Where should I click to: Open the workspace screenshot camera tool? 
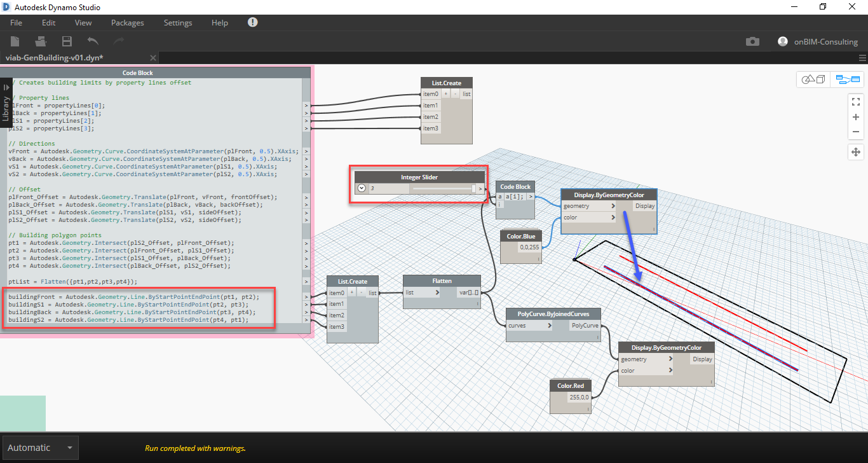pos(752,41)
